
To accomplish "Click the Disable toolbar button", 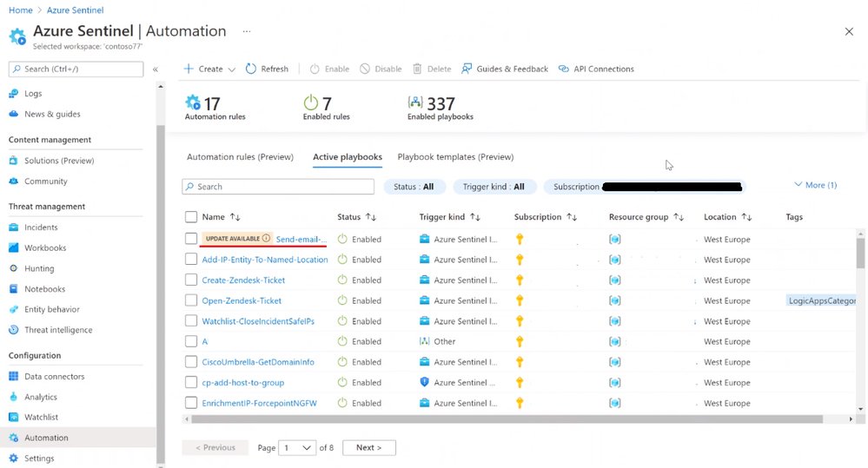I will (381, 69).
